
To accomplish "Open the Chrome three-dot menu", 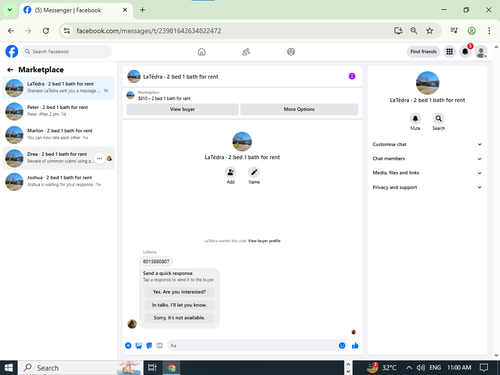I will point(489,31).
